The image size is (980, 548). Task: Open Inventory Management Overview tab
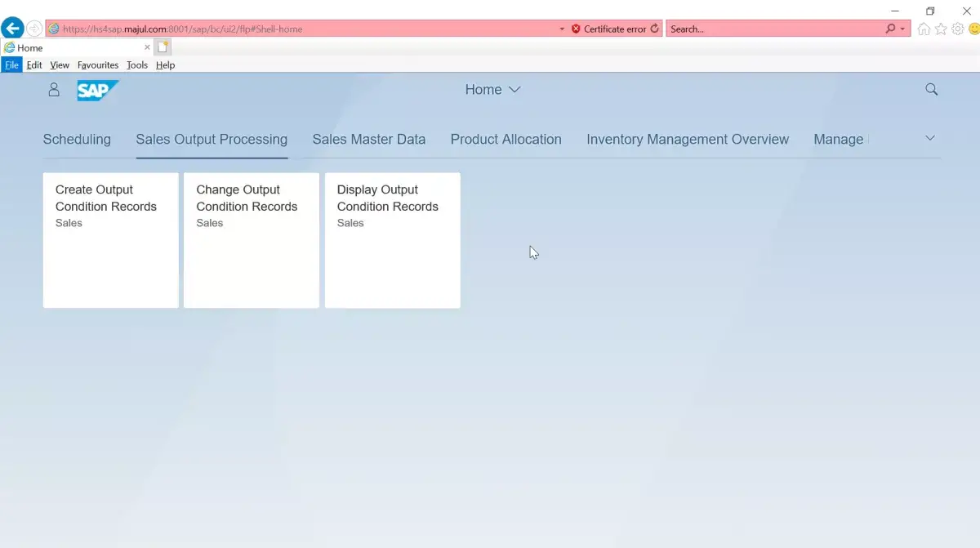[688, 140]
